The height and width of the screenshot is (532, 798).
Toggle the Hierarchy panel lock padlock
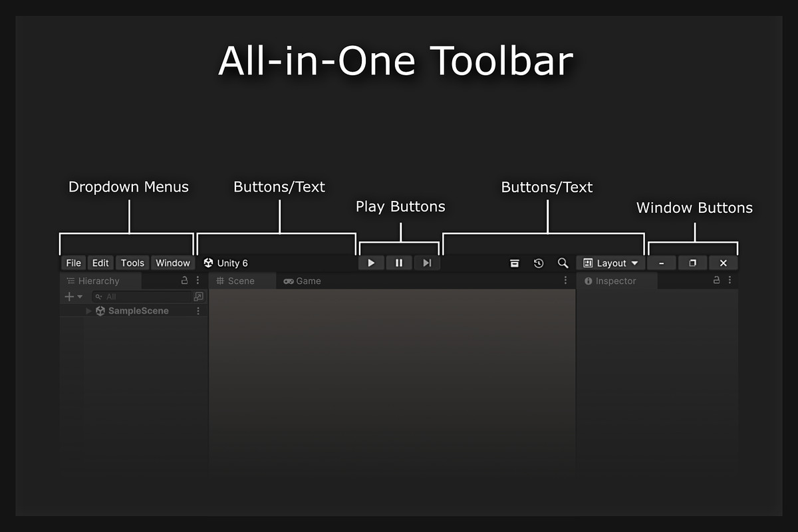click(x=185, y=280)
